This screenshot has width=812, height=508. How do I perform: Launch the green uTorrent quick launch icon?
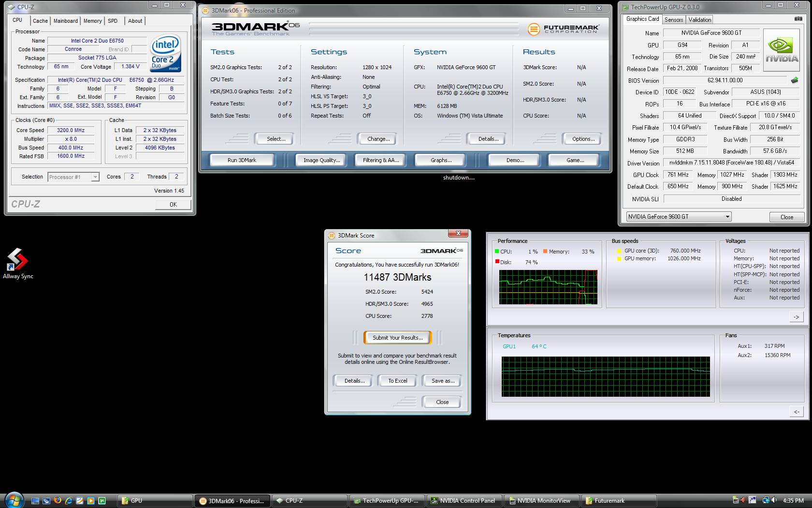pos(102,501)
